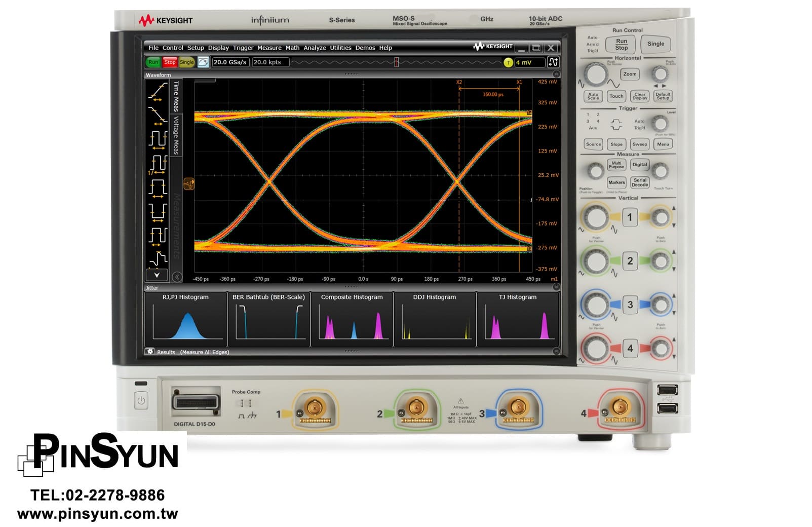Open the File menu

pos(153,48)
